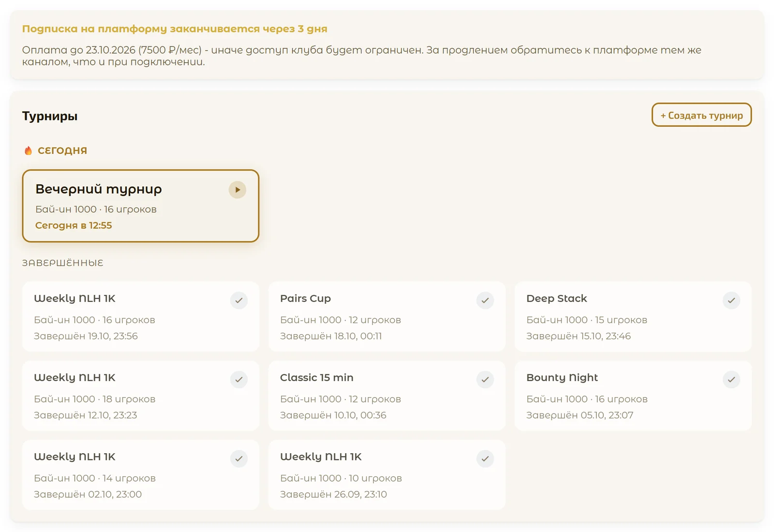Select the Pairs Cup tournament title
Screen dimensions: 774x532
[305, 298]
